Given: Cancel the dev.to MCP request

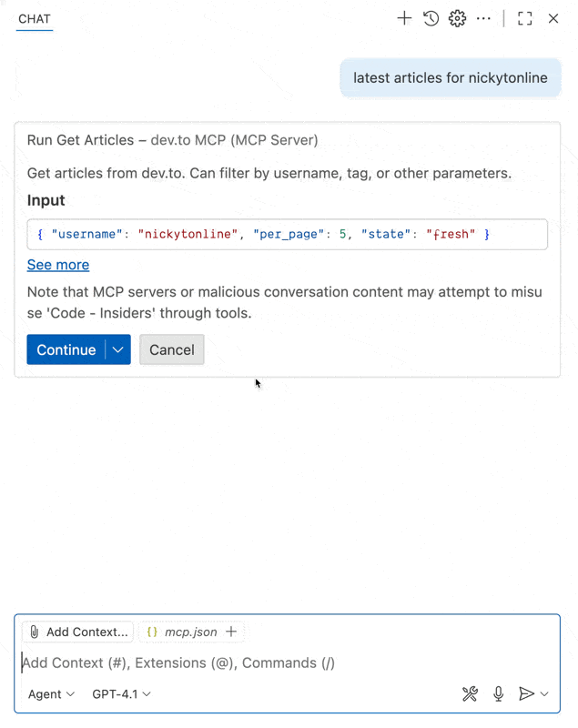Looking at the screenshot, I should click(171, 349).
